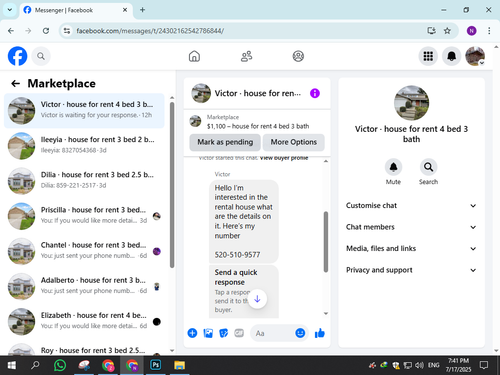Image resolution: width=500 pixels, height=375 pixels.
Task: Open View buyer profile link
Action: (x=284, y=158)
